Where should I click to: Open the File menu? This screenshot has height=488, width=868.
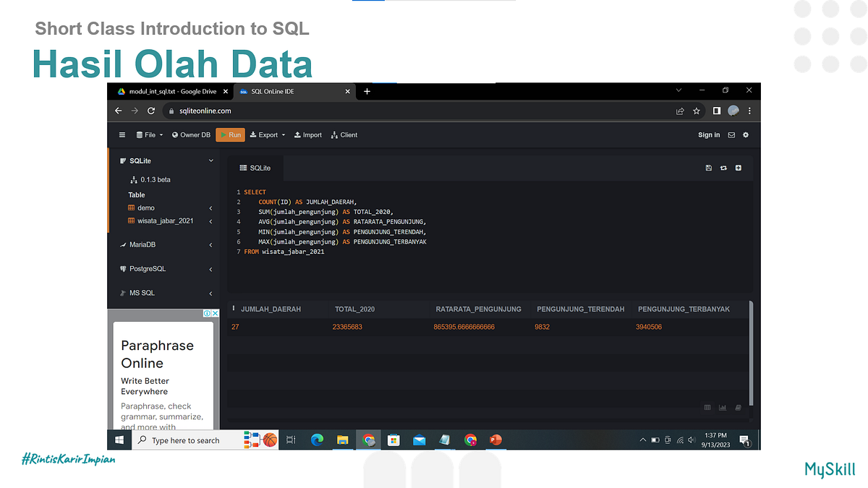[x=149, y=134]
